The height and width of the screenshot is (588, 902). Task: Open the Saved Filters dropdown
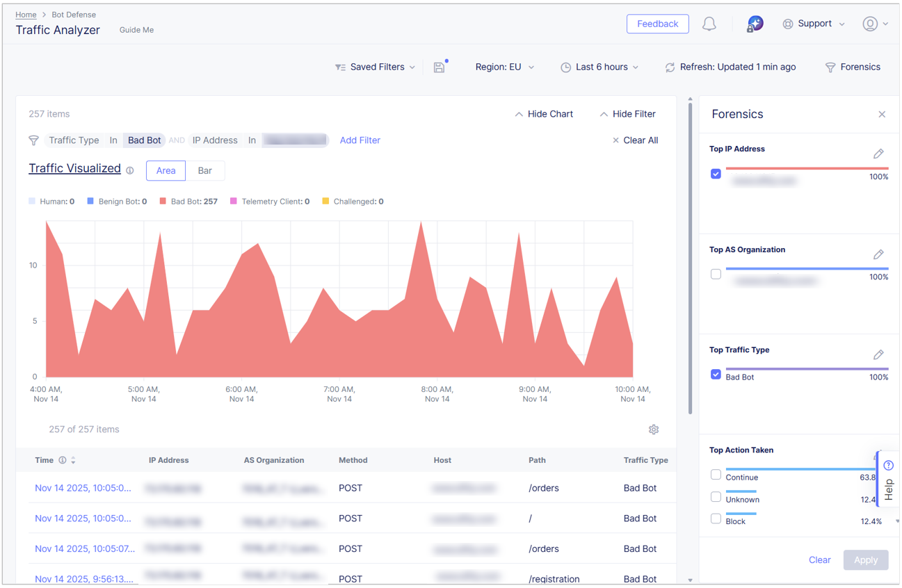(x=376, y=67)
